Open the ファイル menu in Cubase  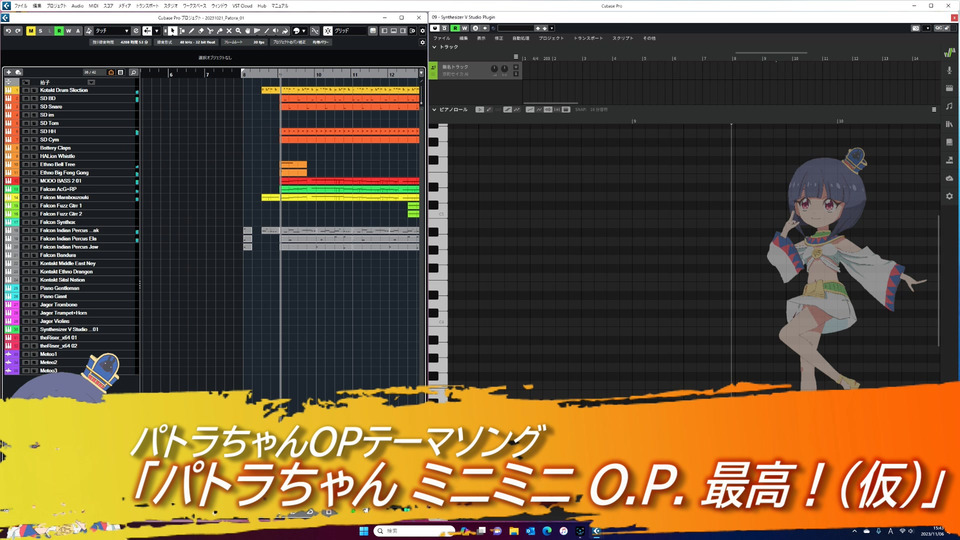tap(21, 6)
